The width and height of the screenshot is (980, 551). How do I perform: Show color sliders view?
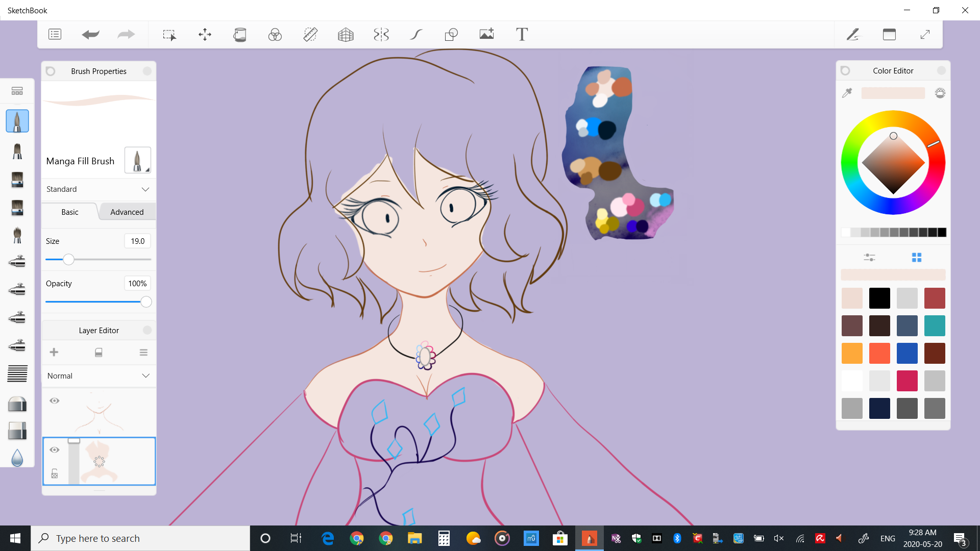coord(869,257)
